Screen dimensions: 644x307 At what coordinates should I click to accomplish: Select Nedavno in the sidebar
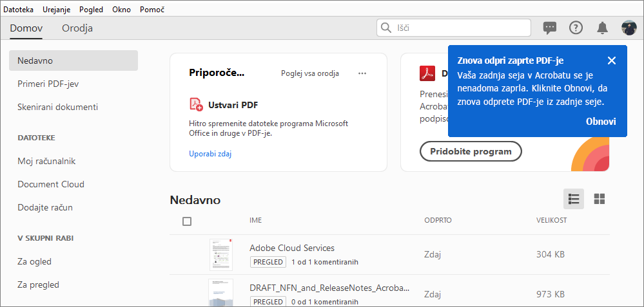pyautogui.click(x=73, y=60)
